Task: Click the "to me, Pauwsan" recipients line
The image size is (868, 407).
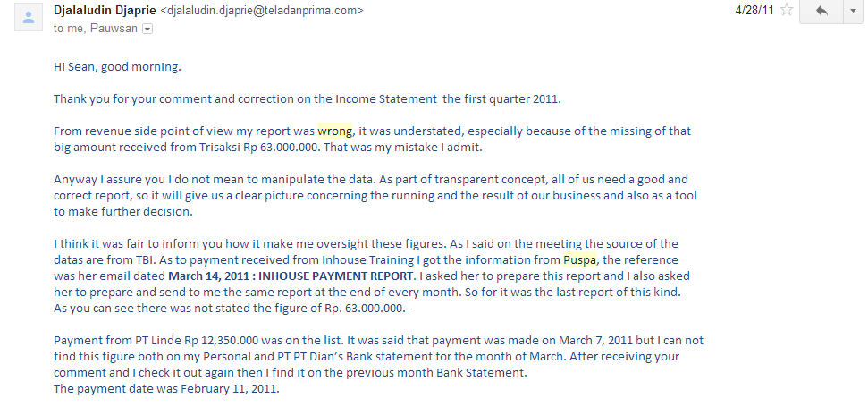Action: (95, 28)
